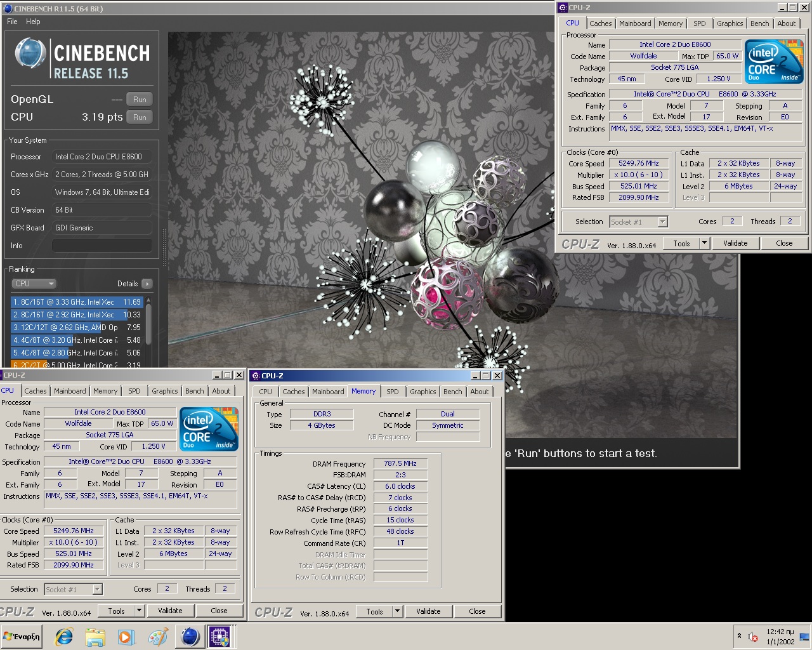Open About tab in bottom-left CPU-Z window

click(x=221, y=391)
